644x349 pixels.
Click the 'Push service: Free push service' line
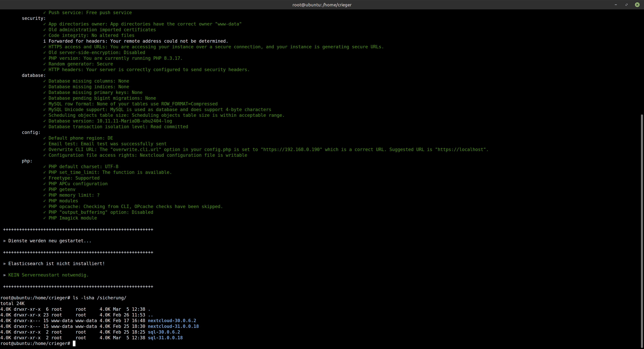click(x=88, y=13)
